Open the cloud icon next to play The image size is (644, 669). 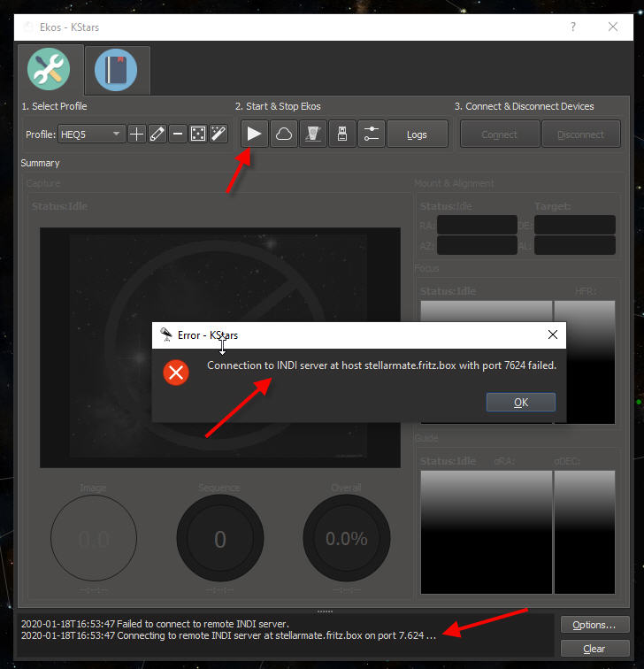[x=283, y=135]
